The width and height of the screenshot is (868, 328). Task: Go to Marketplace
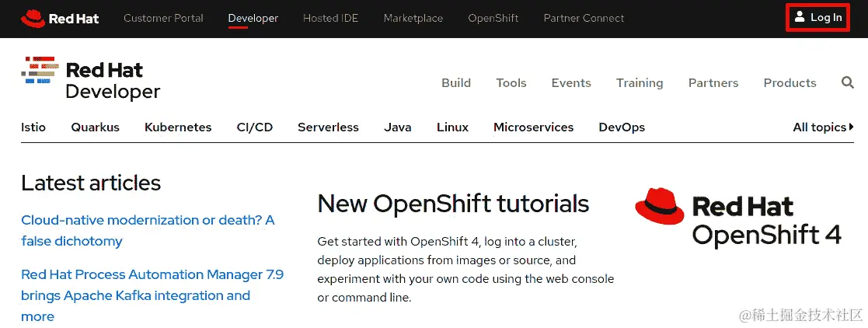tap(413, 19)
